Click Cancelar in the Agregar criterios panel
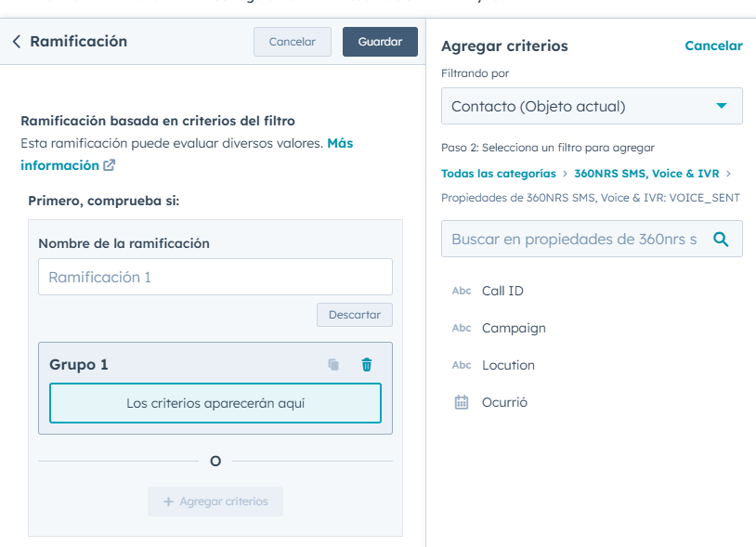Screen dimensions: 756x547 coord(713,46)
